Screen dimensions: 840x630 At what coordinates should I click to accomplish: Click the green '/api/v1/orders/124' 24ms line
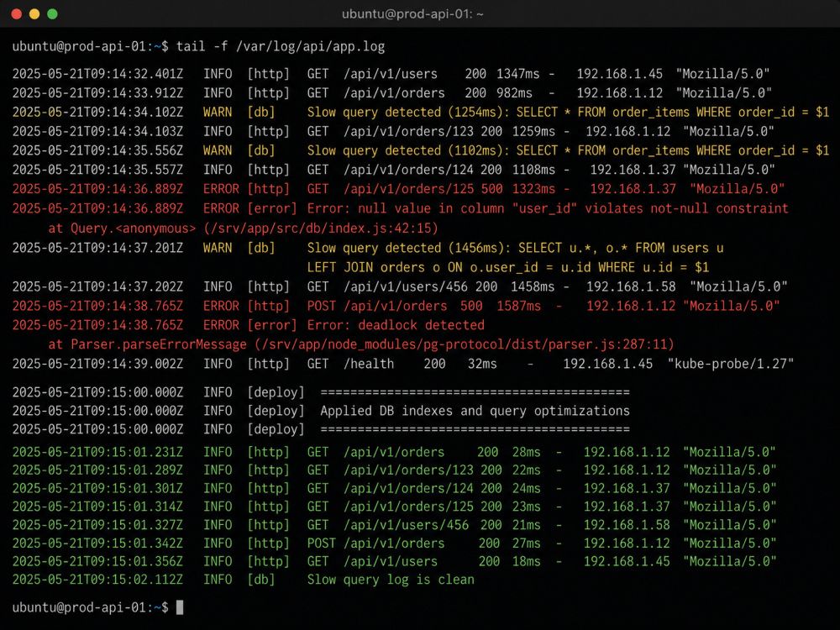394,489
